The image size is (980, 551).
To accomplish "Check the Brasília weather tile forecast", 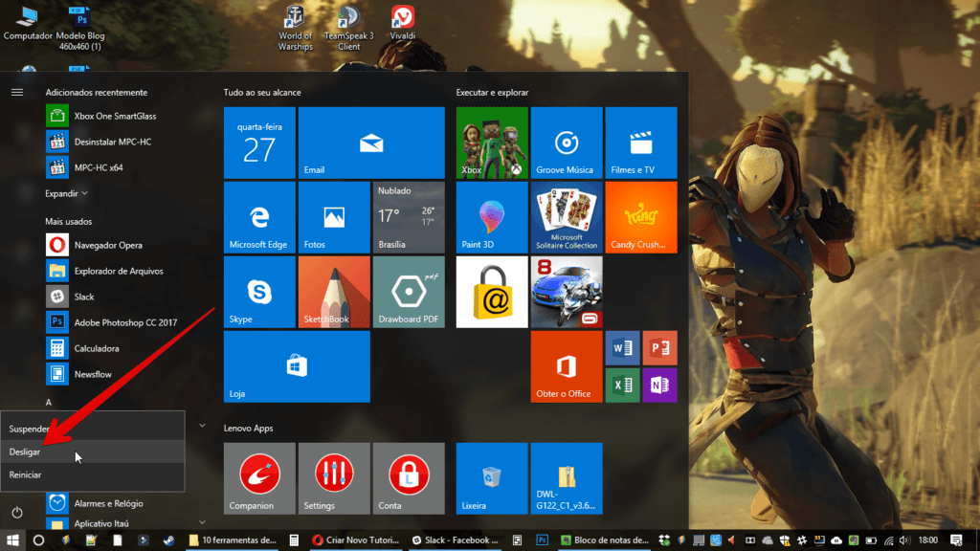I will tap(409, 217).
